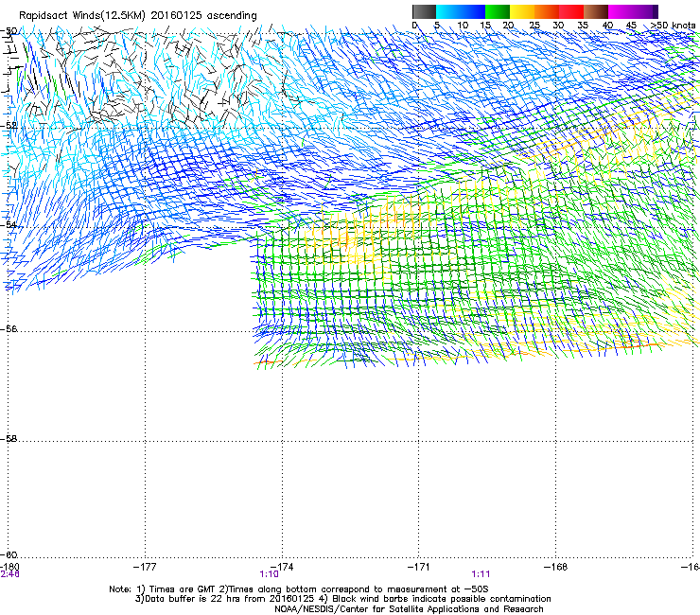Click the 'Rapidscat Winds(12.5KM)' title text
Image resolution: width=700 pixels, height=615 pixels.
click(x=82, y=16)
